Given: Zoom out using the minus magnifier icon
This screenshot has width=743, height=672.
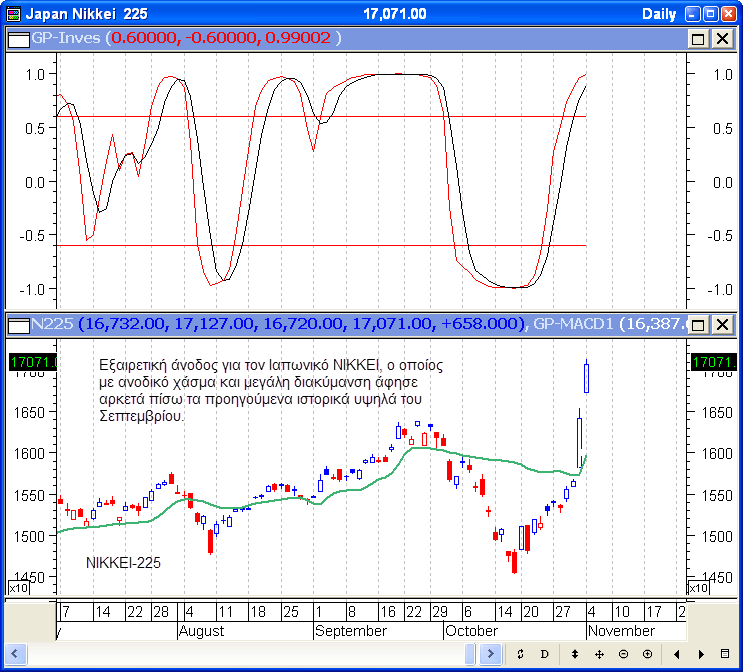Looking at the screenshot, I should [x=623, y=654].
